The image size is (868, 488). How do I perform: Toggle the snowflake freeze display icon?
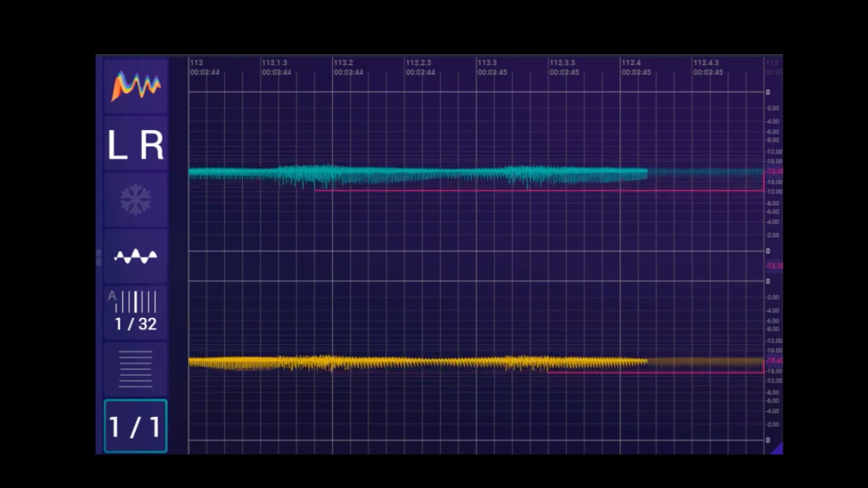click(136, 200)
